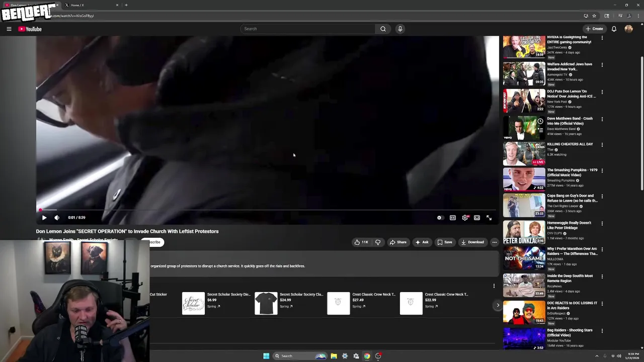Viewport: 644px width, 362px height.
Task: Open the YouTube hamburger guide menu
Action: click(9, 29)
